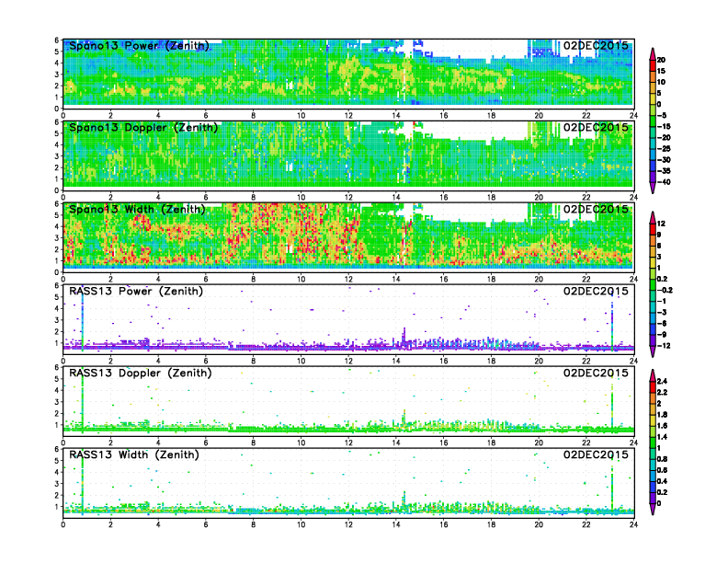Click the -0.2 label on middle color scale
This screenshot has width=728, height=563.
click(665, 290)
